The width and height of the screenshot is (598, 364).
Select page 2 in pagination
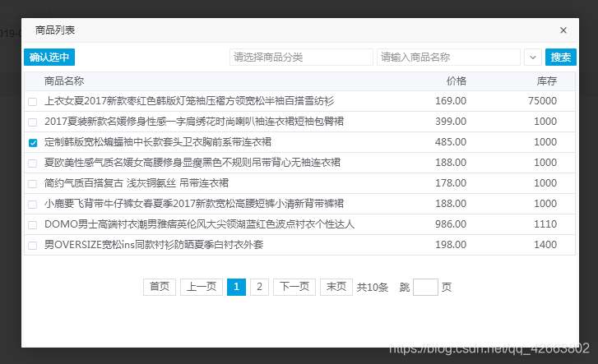coord(259,287)
